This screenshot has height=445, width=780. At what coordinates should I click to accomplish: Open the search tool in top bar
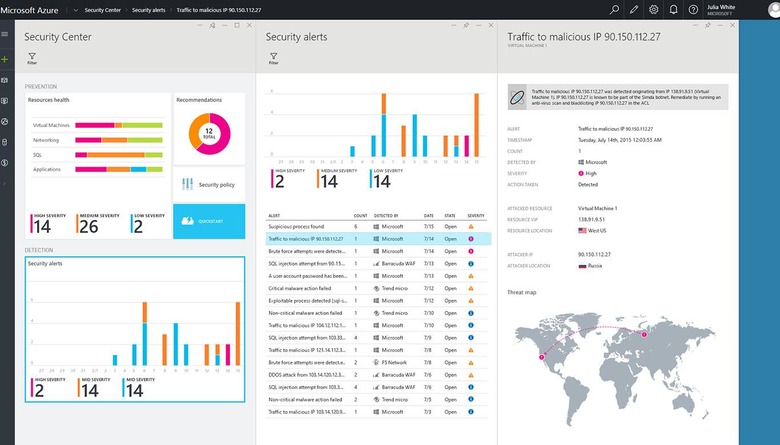point(614,9)
